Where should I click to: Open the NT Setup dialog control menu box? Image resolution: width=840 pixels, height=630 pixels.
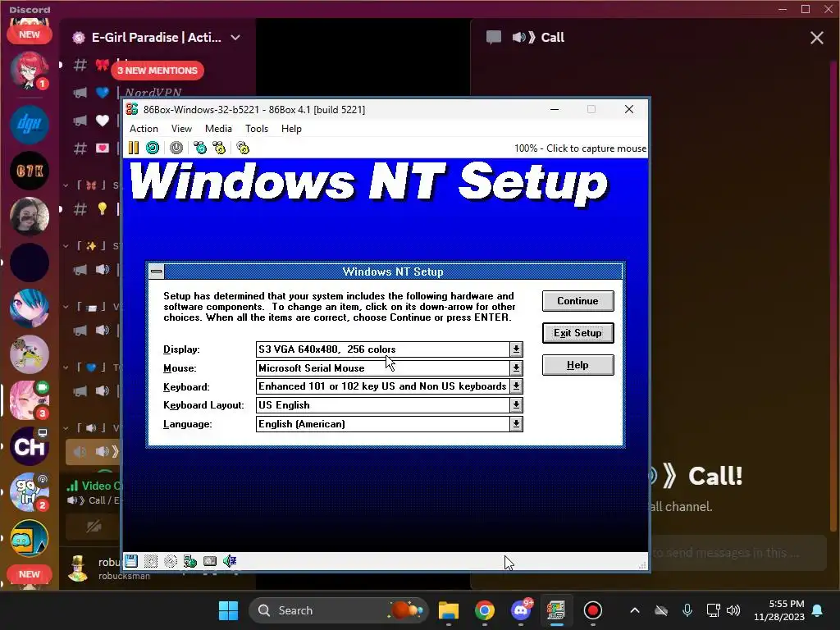coord(157,271)
